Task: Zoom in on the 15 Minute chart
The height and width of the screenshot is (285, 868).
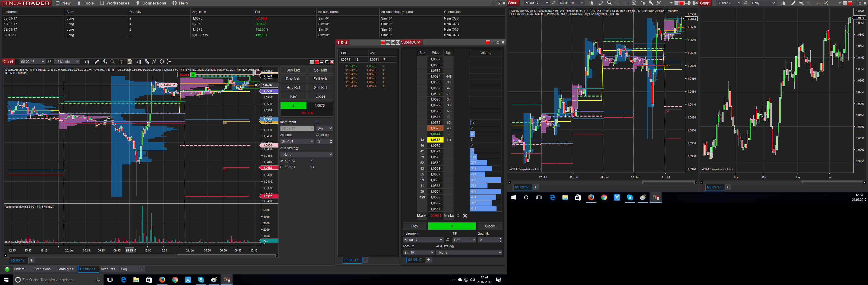Action: tap(105, 61)
